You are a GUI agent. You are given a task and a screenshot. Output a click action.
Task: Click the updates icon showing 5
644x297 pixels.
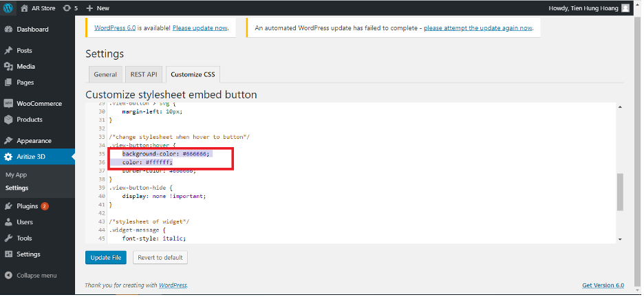point(67,8)
